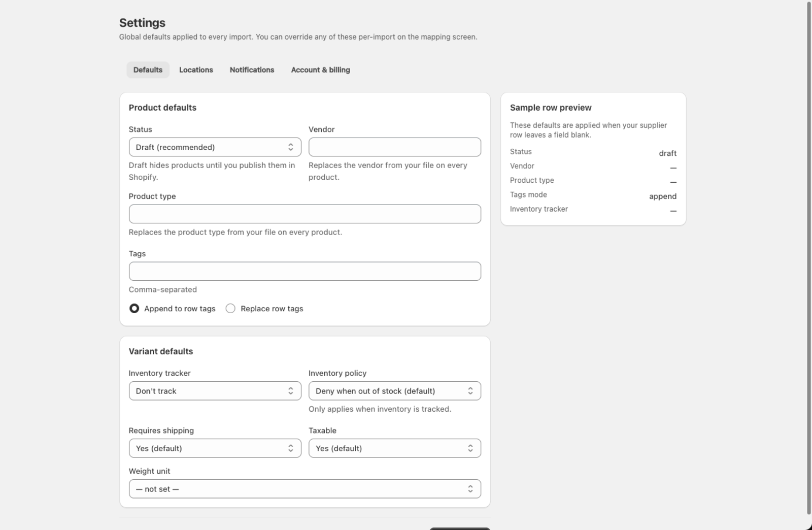Click 'Inventory tracker' row label in preview
812x530 pixels.
[539, 209]
